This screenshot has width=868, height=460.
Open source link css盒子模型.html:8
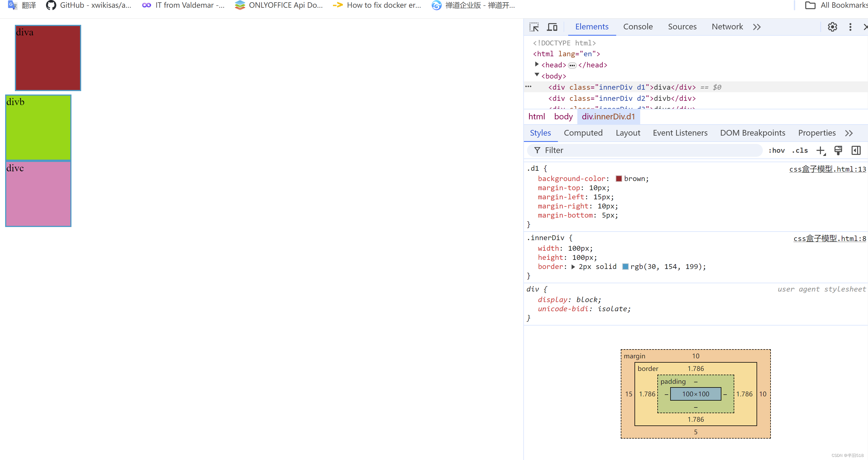830,238
